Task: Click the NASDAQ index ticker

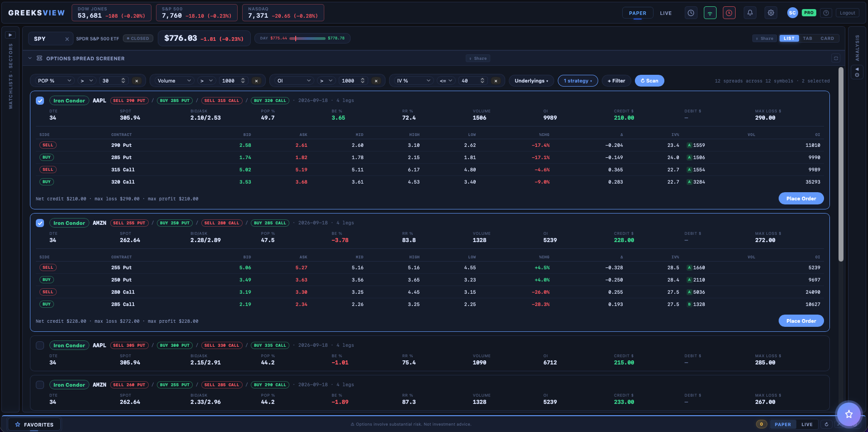Action: tap(283, 13)
